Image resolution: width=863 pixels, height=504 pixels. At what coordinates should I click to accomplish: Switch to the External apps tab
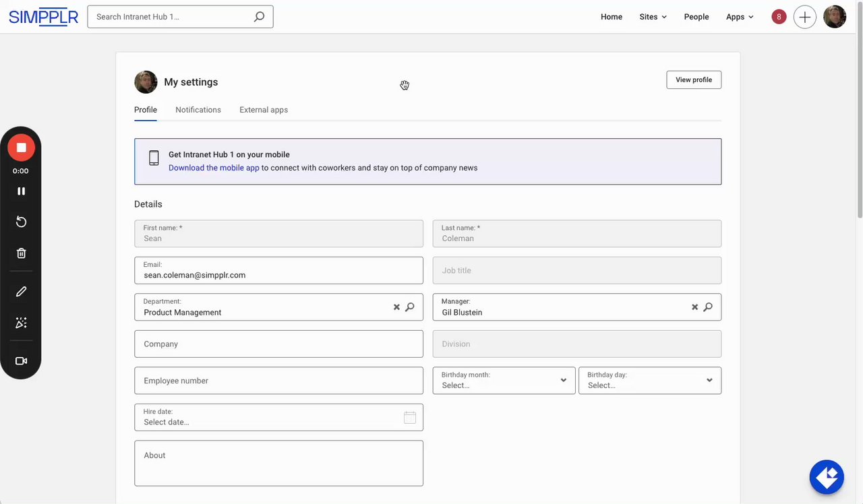point(263,110)
